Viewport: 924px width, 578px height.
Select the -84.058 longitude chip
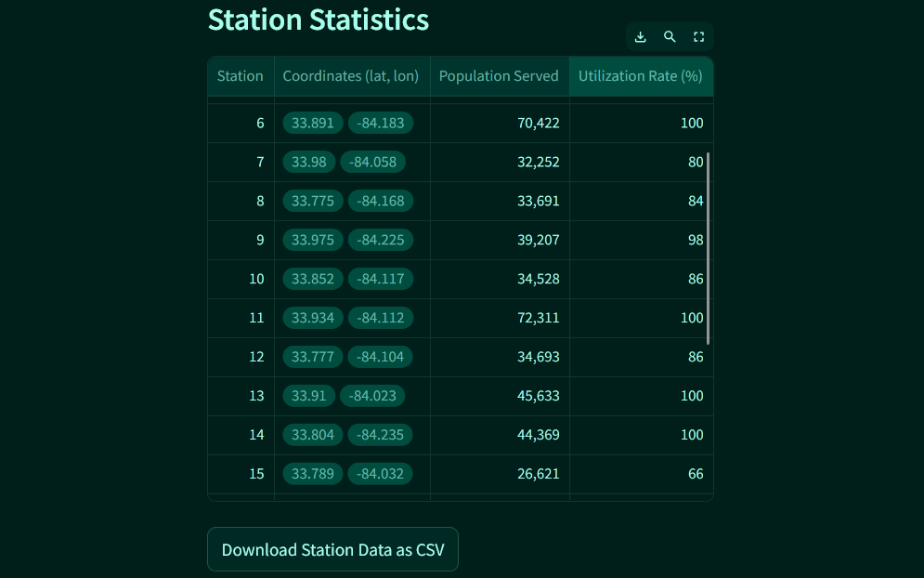372,162
